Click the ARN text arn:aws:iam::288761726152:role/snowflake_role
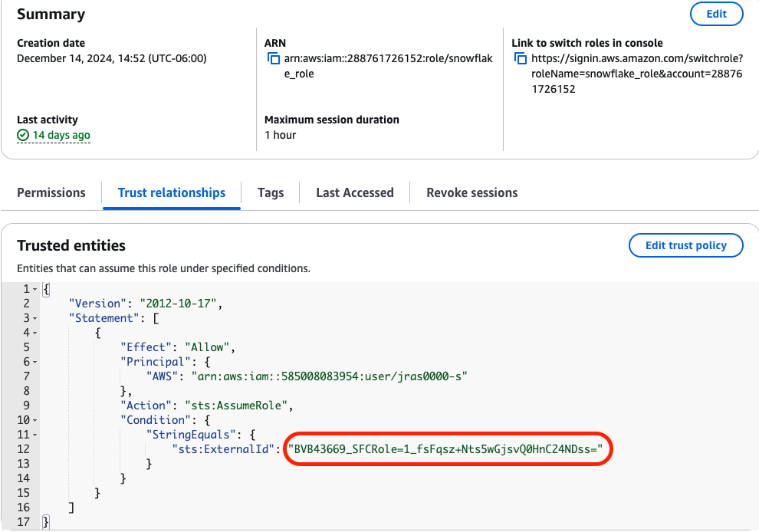759x532 pixels. point(388,67)
